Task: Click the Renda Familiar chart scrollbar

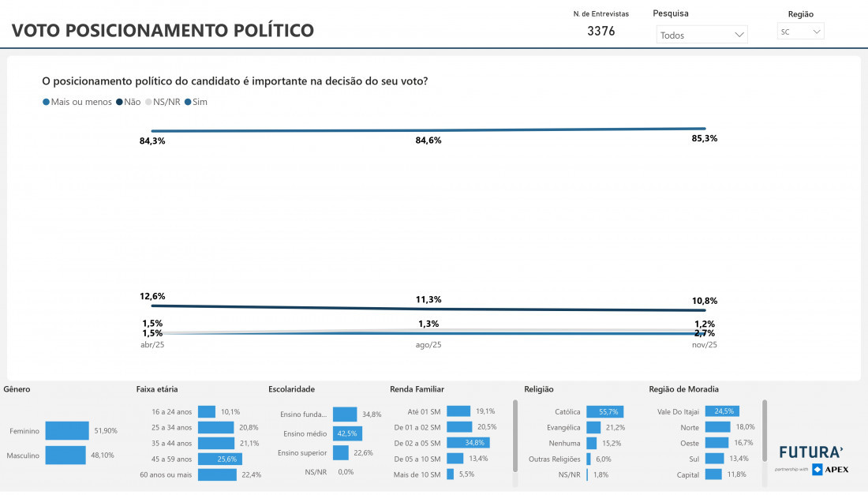Action: pyautogui.click(x=515, y=434)
